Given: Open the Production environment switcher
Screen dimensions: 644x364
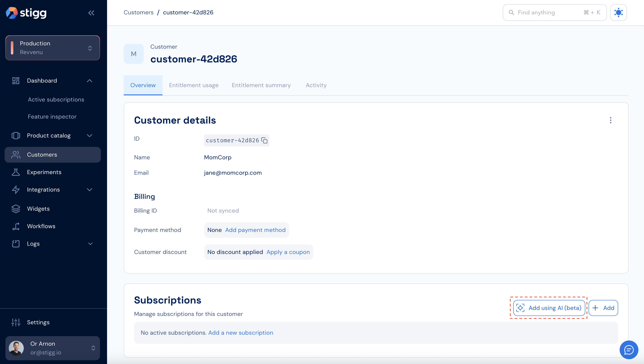Looking at the screenshot, I should pos(52,48).
